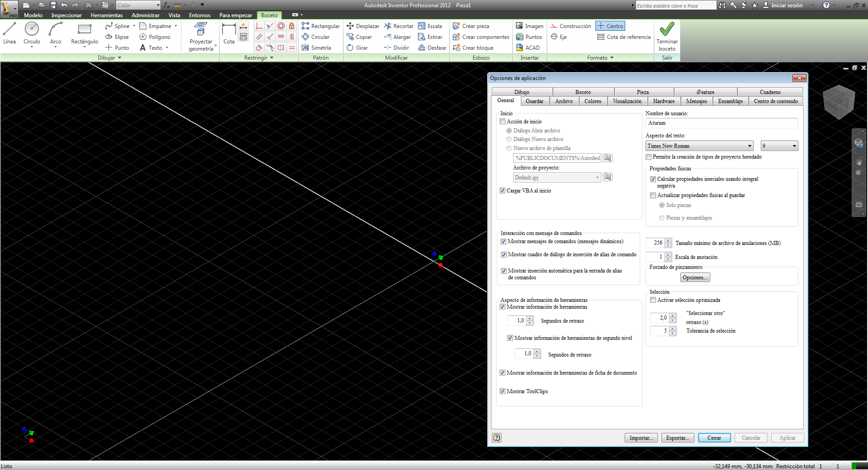Select the Elipse tool
Screen dimensions: 868x470
pyautogui.click(x=117, y=37)
